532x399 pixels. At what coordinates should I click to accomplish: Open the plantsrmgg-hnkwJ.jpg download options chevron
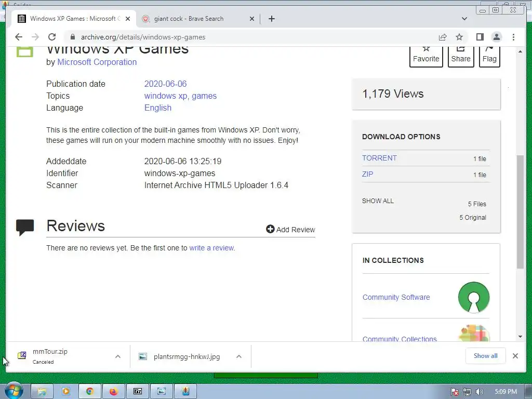(239, 356)
